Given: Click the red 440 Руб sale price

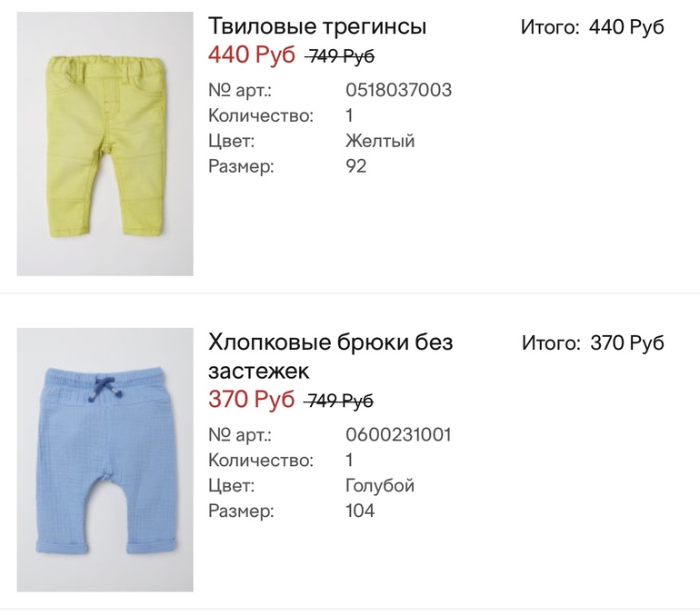Looking at the screenshot, I should click(252, 56).
